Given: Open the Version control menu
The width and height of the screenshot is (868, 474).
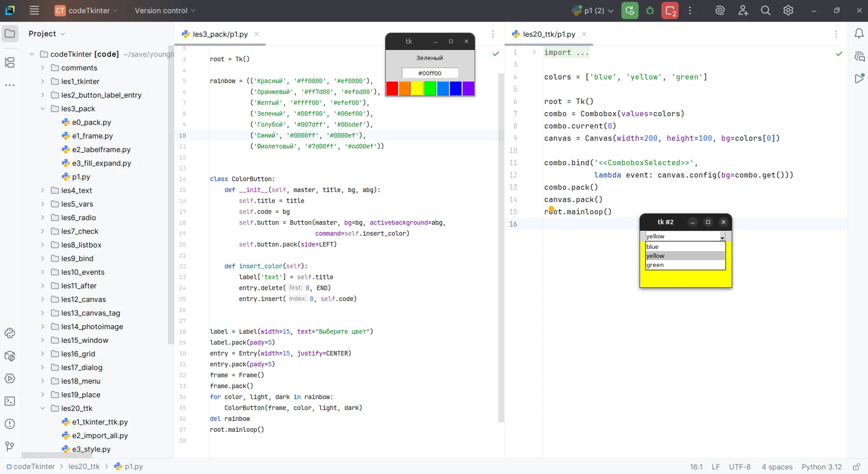Looking at the screenshot, I should click(164, 10).
